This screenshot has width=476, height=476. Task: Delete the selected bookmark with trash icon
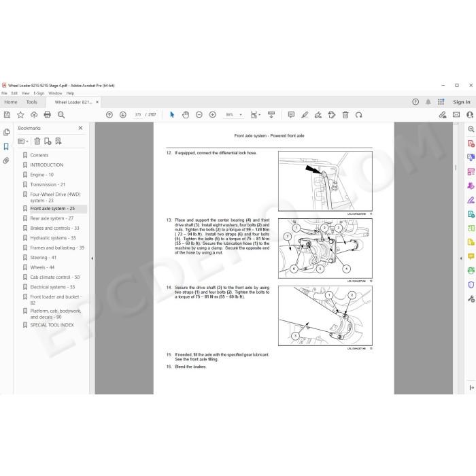(37, 141)
